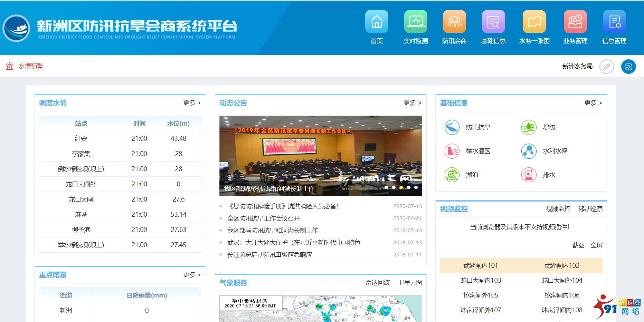Select camera 龙口大闸内103
The height and width of the screenshot is (322, 644).
(480, 281)
